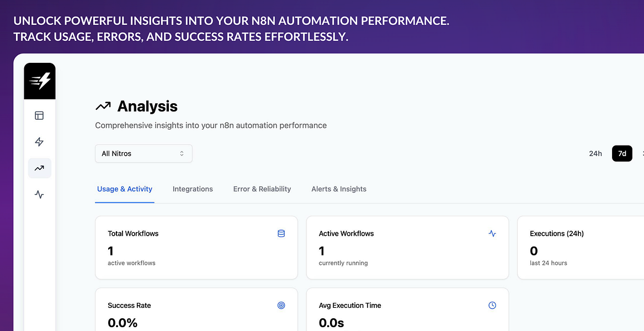Image resolution: width=644 pixels, height=331 pixels.
Task: Select the 24h time range
Action: click(x=595, y=153)
